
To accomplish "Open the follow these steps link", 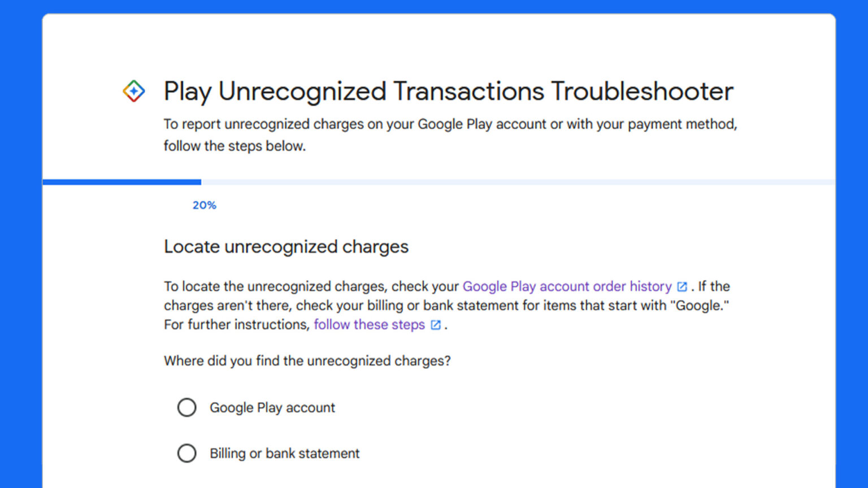I will click(x=370, y=325).
